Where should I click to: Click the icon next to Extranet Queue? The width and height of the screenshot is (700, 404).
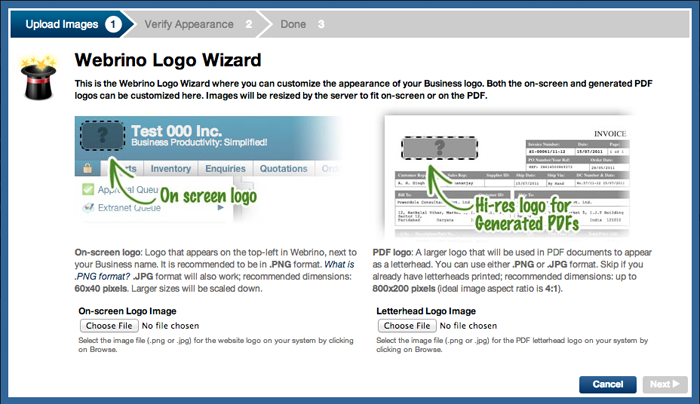88,208
